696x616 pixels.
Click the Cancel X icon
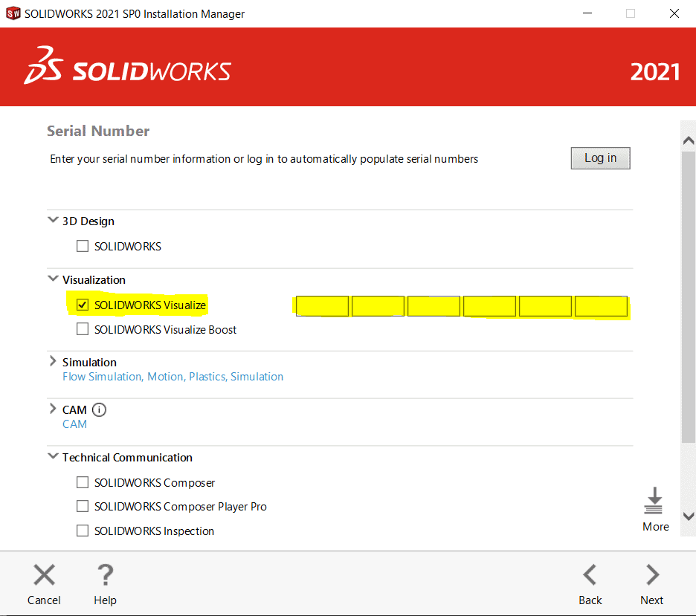[45, 574]
